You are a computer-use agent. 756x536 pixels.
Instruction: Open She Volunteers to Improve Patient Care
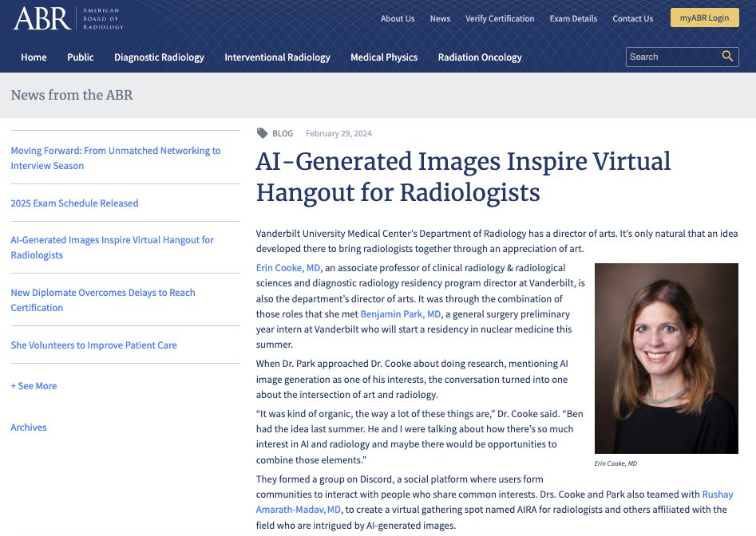(x=93, y=345)
